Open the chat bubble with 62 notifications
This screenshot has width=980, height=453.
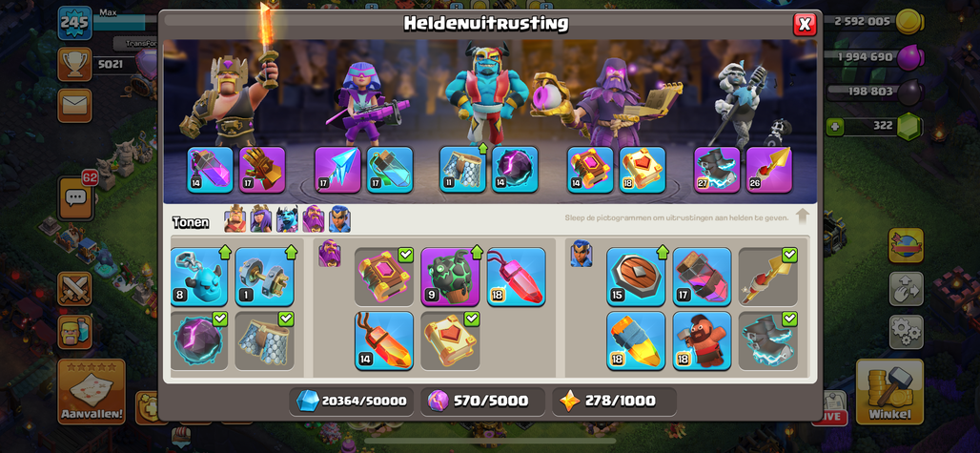click(x=75, y=197)
